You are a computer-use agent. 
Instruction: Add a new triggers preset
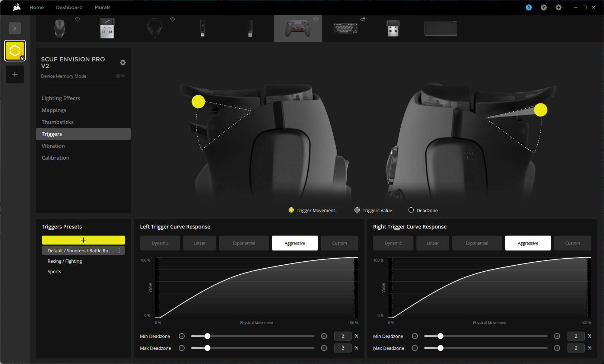83,240
